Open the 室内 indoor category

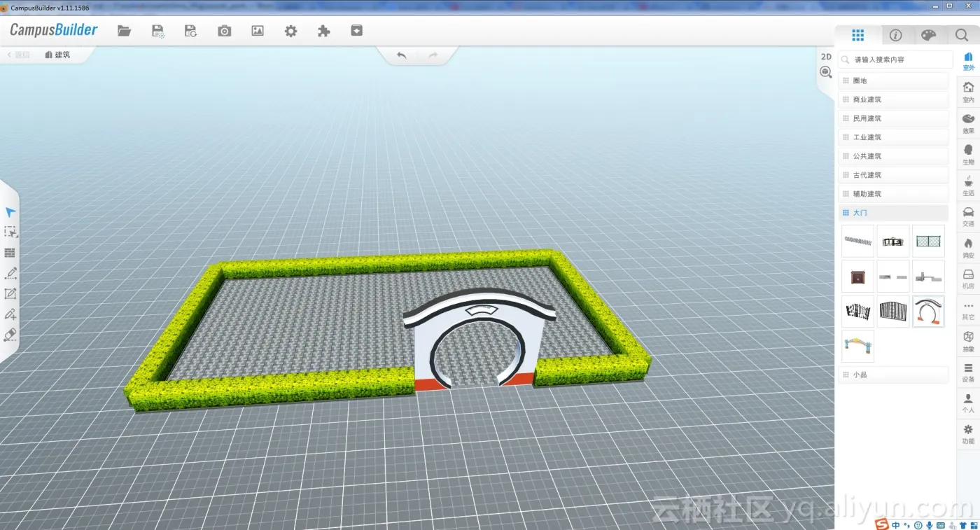click(968, 92)
